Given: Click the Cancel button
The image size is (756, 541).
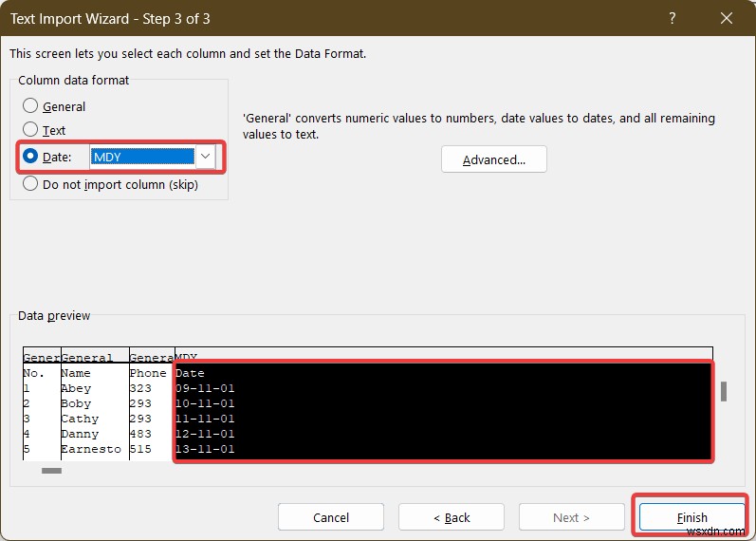Looking at the screenshot, I should click(x=331, y=517).
